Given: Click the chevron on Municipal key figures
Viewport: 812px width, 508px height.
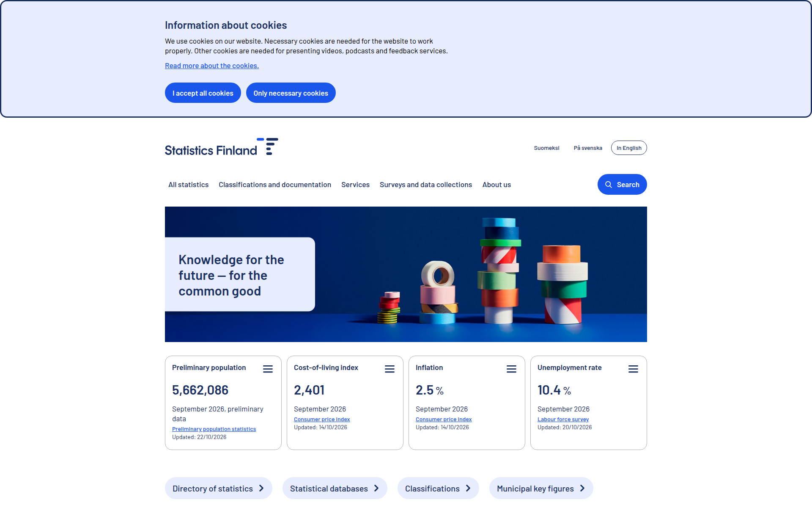Looking at the screenshot, I should [582, 488].
